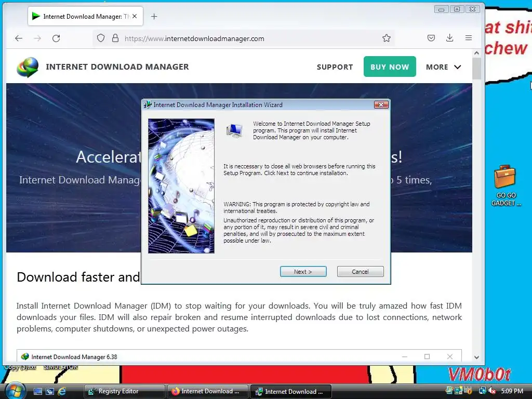Minimize the Firefox window
This screenshot has height=399, width=532.
(x=441, y=9)
